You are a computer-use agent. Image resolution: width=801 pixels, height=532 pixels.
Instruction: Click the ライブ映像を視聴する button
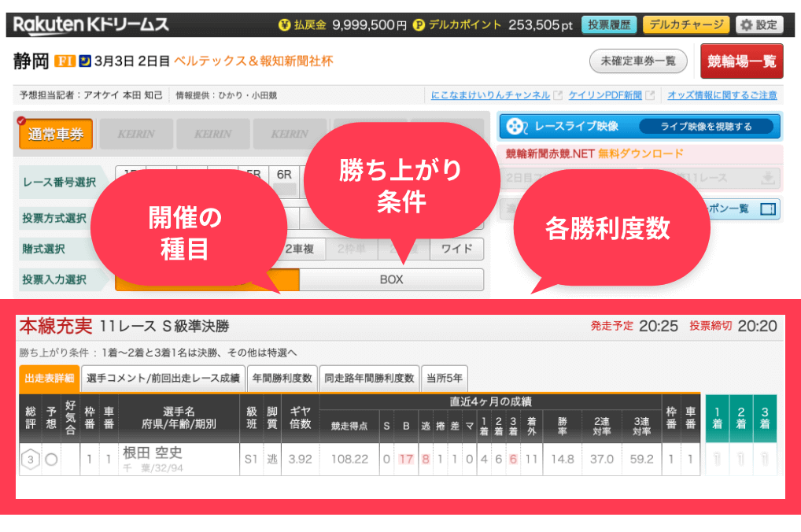click(x=706, y=126)
